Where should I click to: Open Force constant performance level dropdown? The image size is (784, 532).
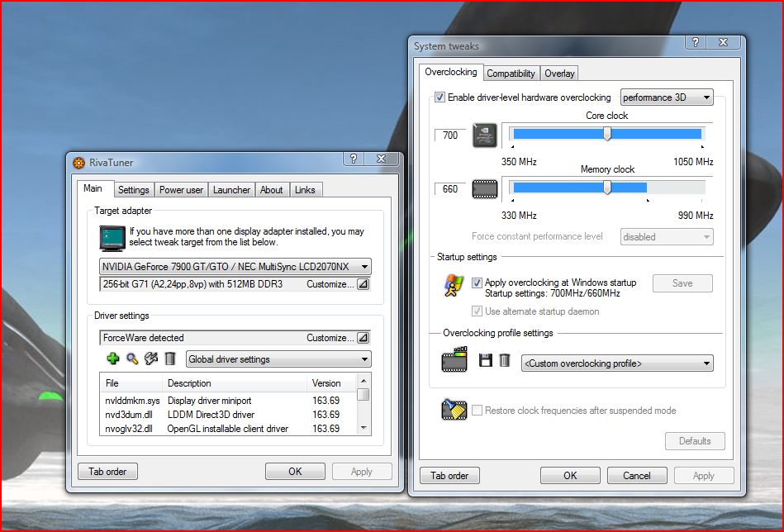tap(667, 236)
